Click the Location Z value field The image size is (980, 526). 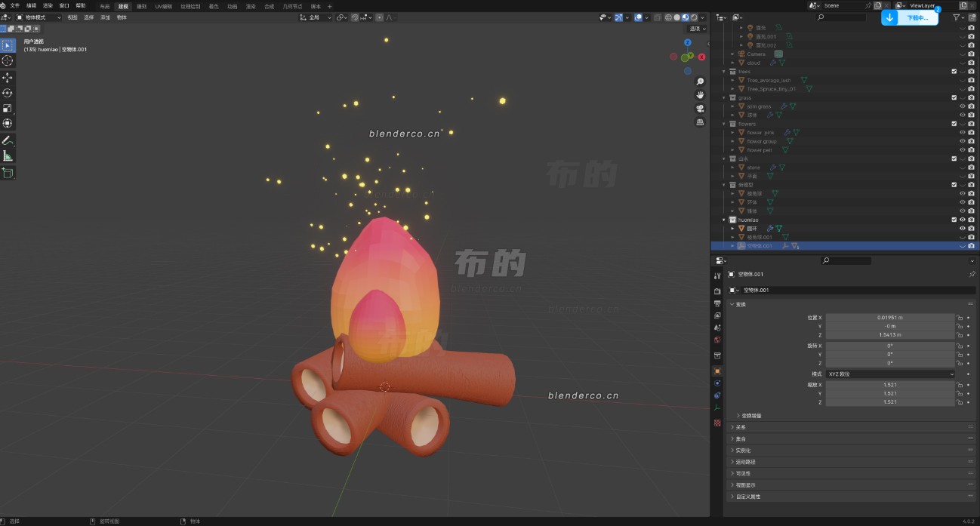(890, 334)
